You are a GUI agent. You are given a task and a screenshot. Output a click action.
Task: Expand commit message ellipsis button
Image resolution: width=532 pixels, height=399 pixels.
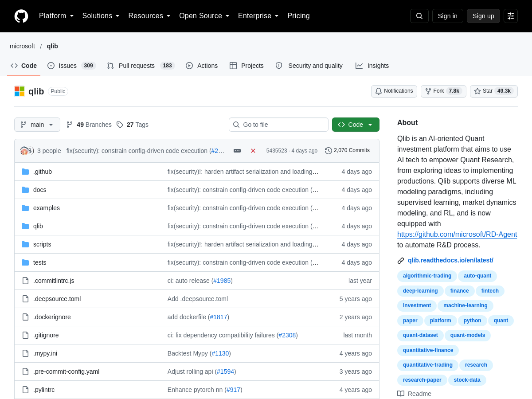click(237, 151)
